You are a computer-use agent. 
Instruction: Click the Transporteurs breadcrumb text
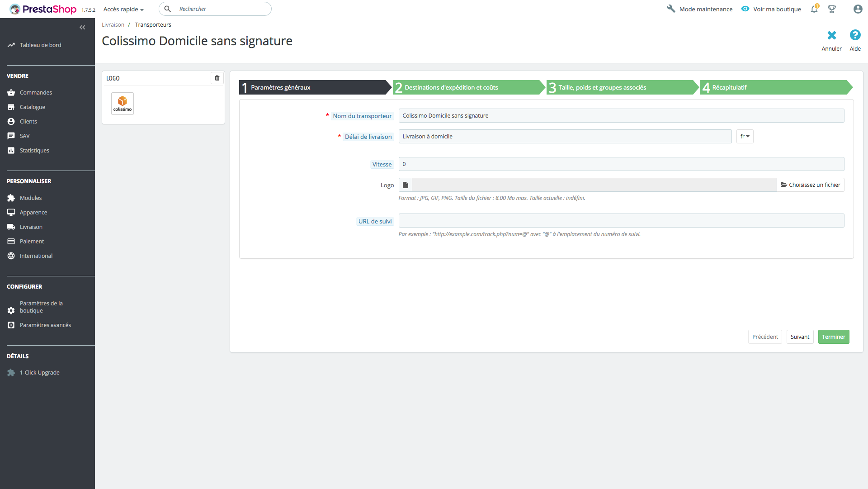tap(153, 25)
